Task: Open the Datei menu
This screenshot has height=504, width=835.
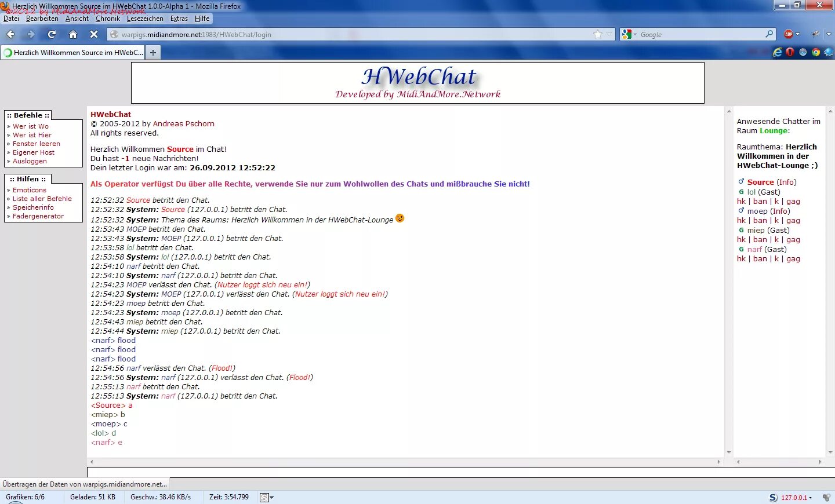Action: tap(11, 19)
